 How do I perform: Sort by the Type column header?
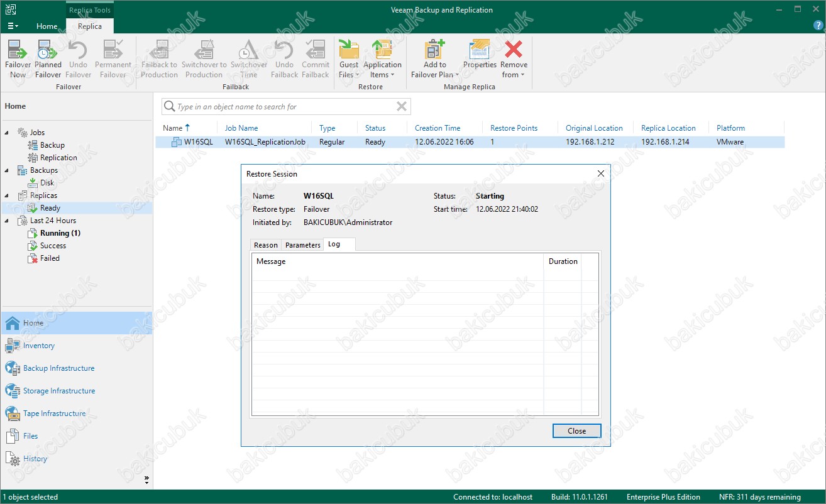(x=328, y=128)
